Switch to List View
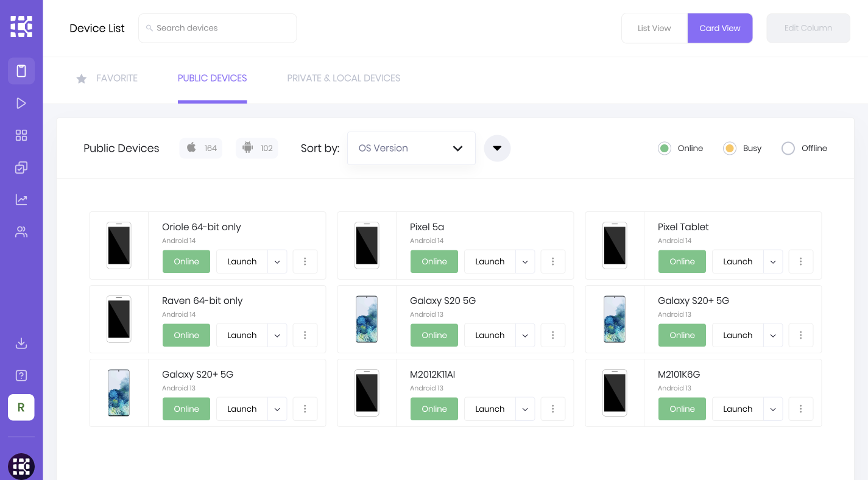 654,28
